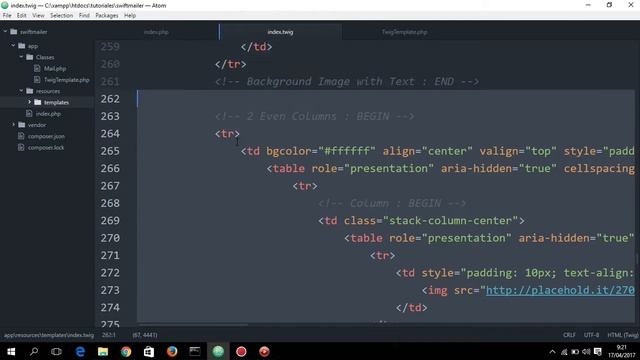640x360 pixels.
Task: Click line number 269 in gutter
Action: point(110,220)
